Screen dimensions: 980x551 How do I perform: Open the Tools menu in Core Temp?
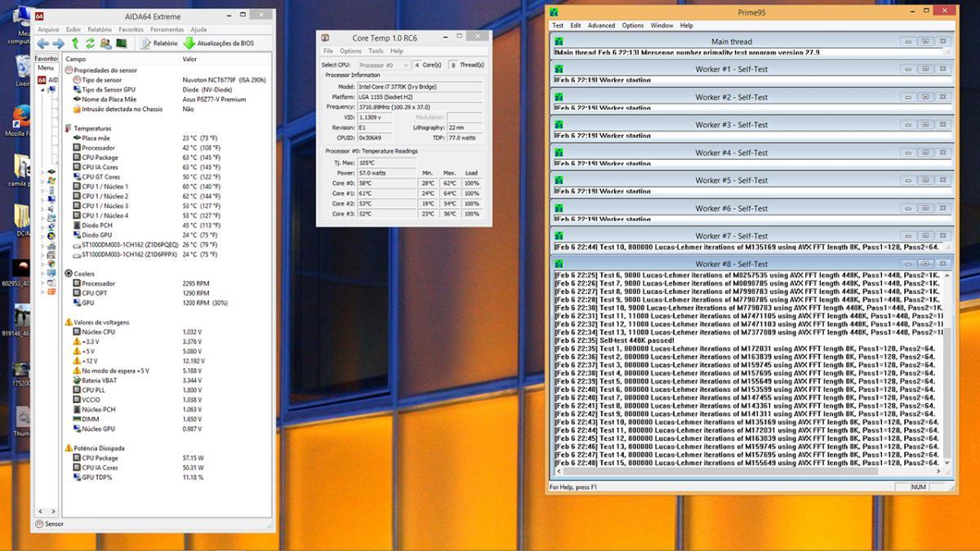pos(376,51)
